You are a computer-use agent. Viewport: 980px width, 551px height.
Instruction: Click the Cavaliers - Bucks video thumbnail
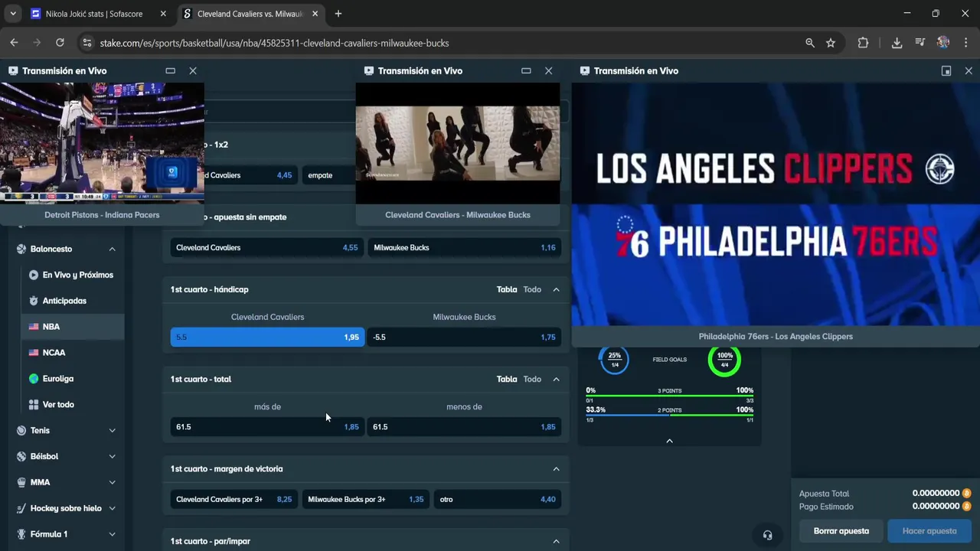pyautogui.click(x=458, y=143)
